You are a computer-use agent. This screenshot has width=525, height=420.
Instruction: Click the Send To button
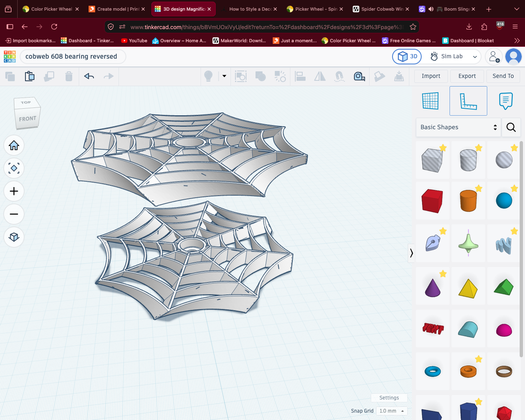click(503, 76)
